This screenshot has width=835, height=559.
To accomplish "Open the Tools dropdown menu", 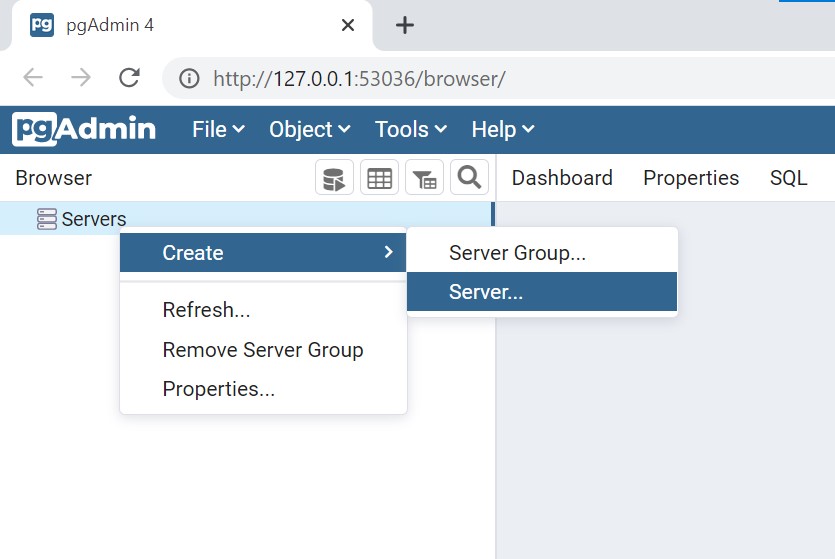I will (x=410, y=129).
